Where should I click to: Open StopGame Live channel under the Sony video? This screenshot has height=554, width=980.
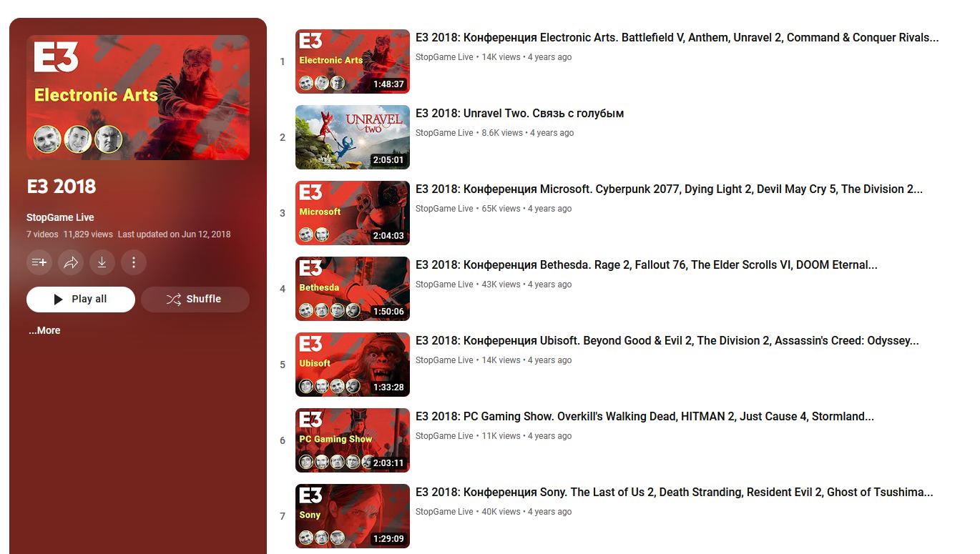click(x=444, y=512)
